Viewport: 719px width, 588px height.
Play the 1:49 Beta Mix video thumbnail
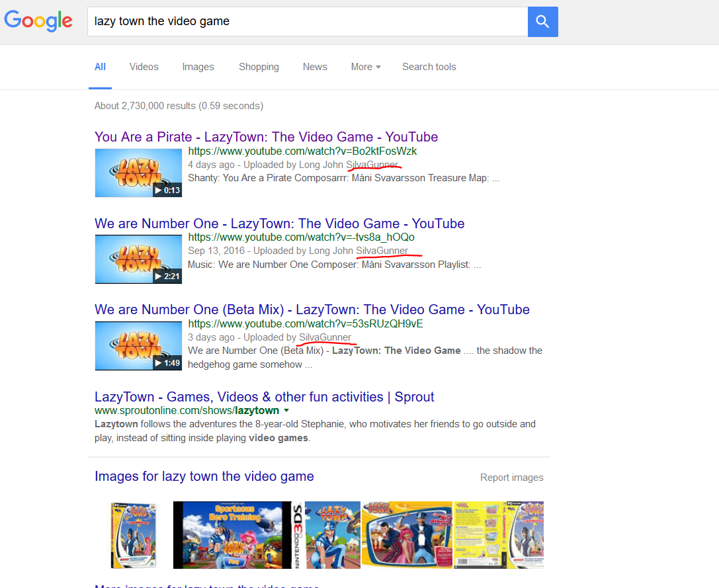tap(138, 346)
